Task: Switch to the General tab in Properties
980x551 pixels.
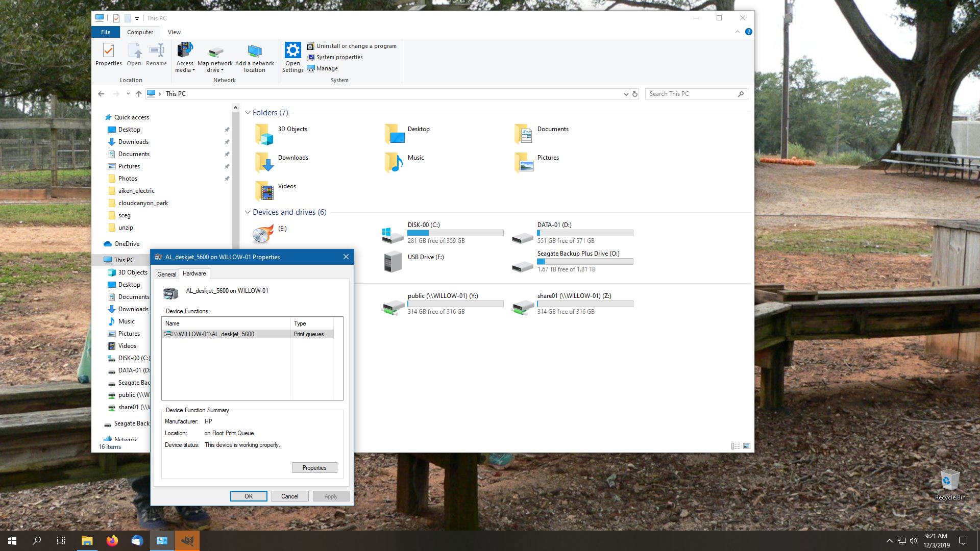Action: (x=166, y=274)
